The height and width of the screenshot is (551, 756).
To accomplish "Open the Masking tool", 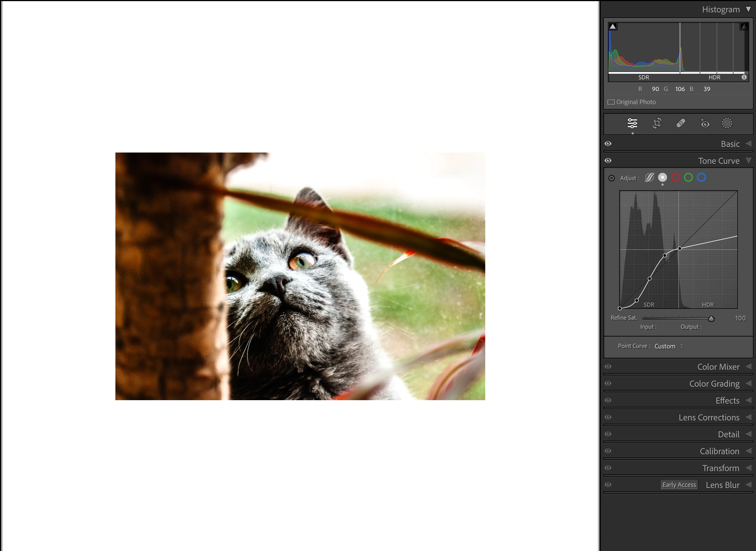I will point(727,124).
